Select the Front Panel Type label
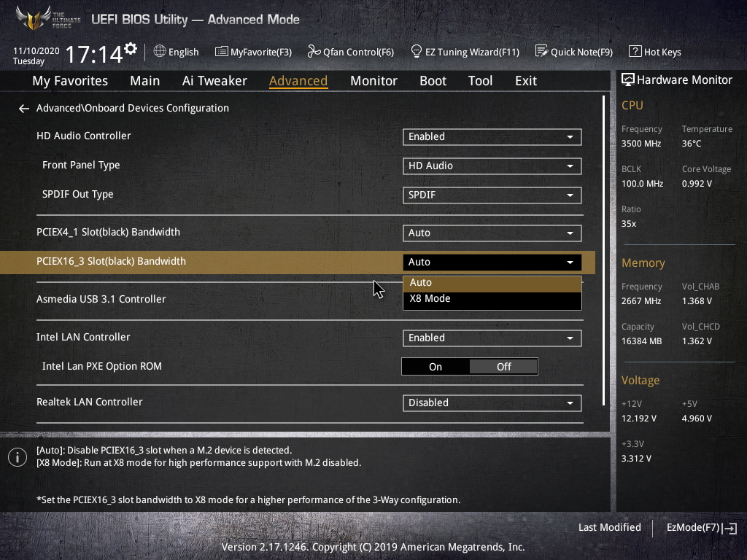The height and width of the screenshot is (560, 747). tap(81, 165)
